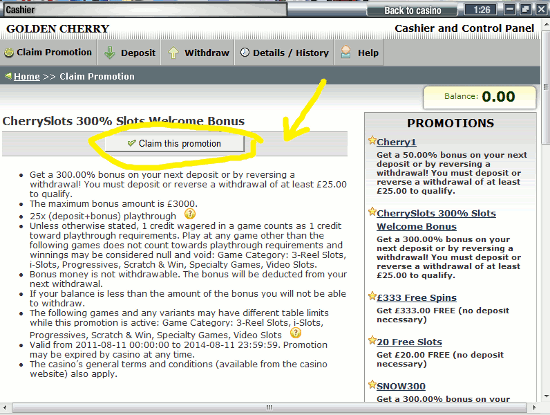Go back to casino
Viewport: 550px width, 415px height.
pyautogui.click(x=412, y=11)
